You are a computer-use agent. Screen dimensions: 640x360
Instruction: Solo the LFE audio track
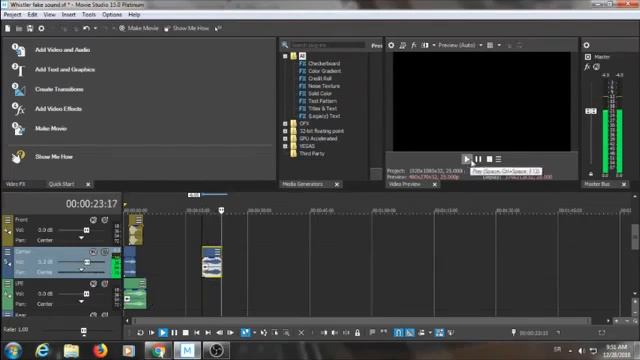tap(105, 284)
